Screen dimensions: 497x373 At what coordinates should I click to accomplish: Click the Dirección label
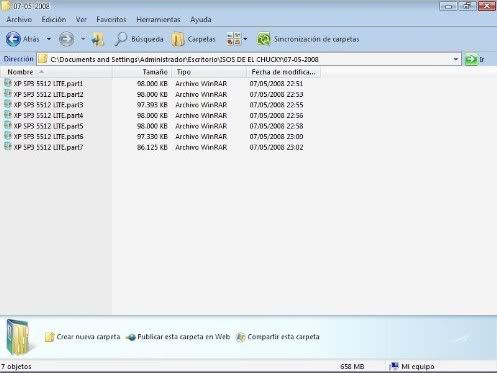[19, 59]
